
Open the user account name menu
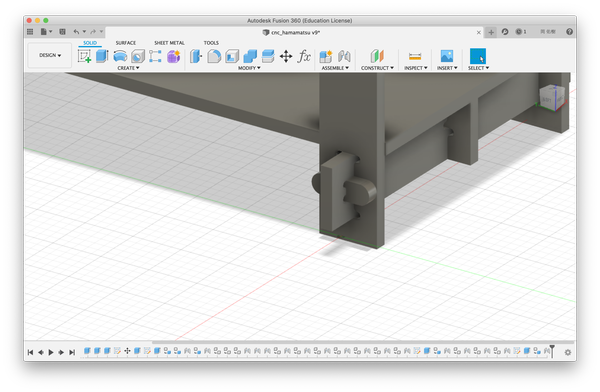click(548, 32)
